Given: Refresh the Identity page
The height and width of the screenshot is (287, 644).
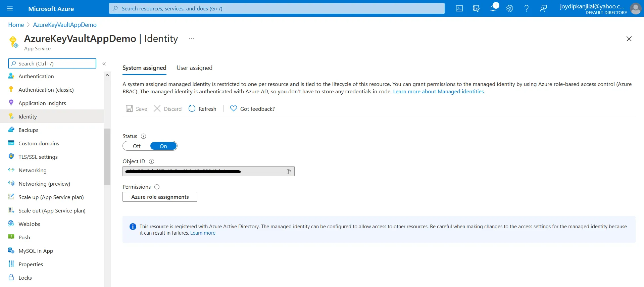Looking at the screenshot, I should [x=202, y=109].
